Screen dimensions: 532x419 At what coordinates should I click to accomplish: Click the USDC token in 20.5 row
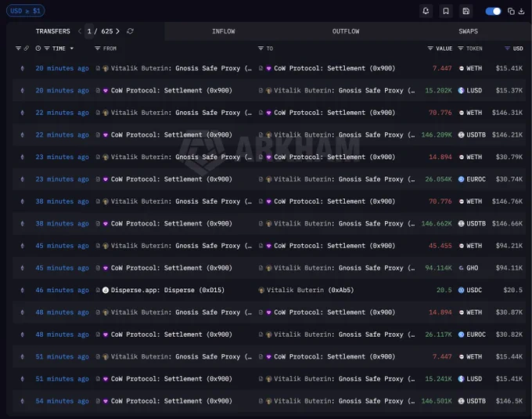[474, 290]
